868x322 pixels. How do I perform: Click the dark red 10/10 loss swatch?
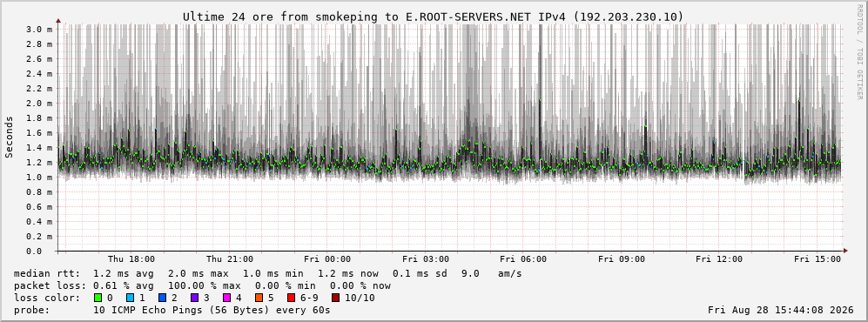click(335, 298)
